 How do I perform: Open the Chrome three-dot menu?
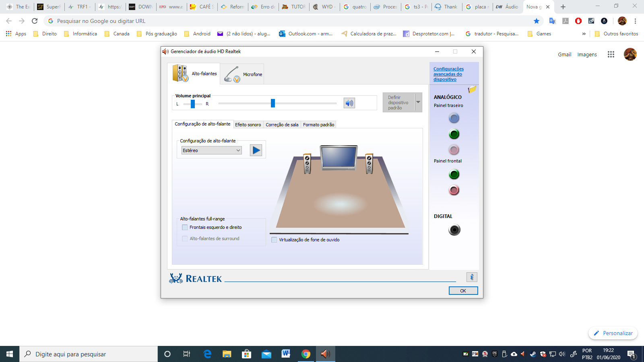(x=636, y=21)
